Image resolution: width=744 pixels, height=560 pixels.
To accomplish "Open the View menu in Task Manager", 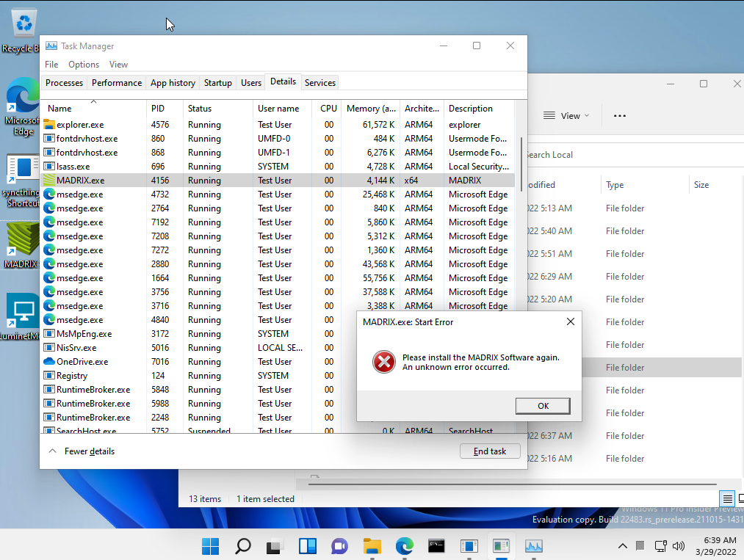I will (x=118, y=65).
